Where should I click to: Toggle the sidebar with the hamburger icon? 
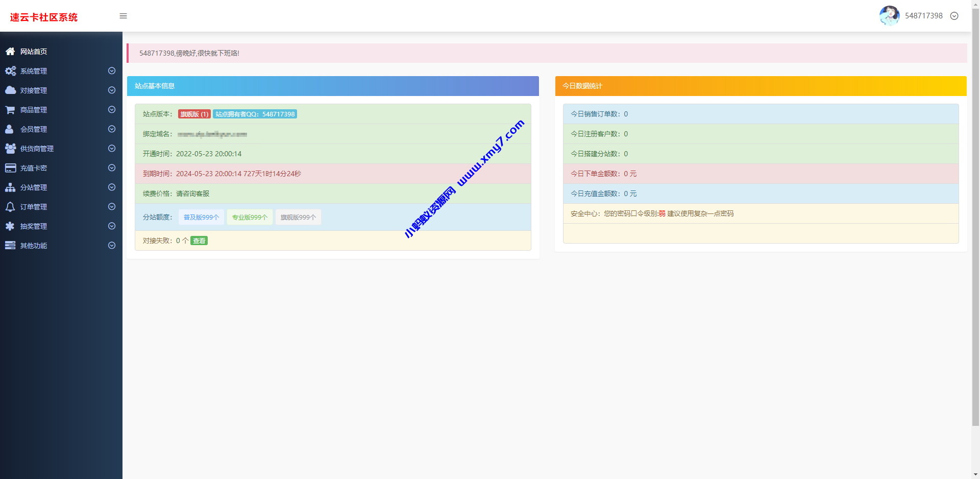123,16
